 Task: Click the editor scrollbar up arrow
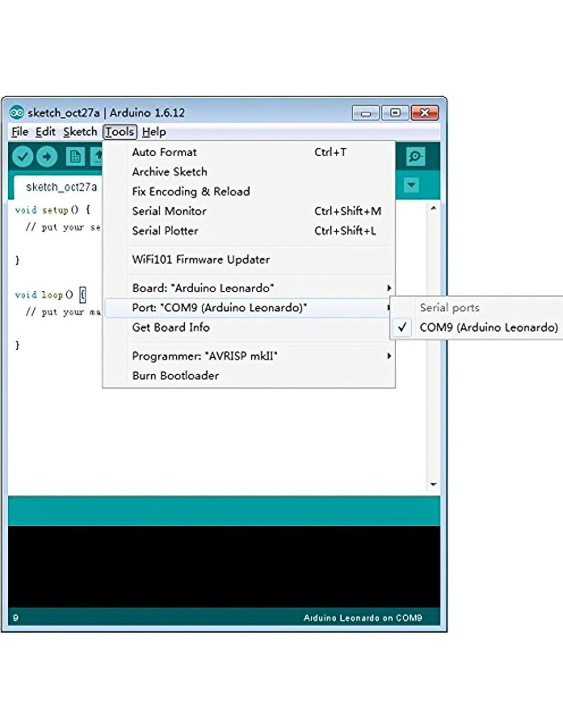point(434,208)
